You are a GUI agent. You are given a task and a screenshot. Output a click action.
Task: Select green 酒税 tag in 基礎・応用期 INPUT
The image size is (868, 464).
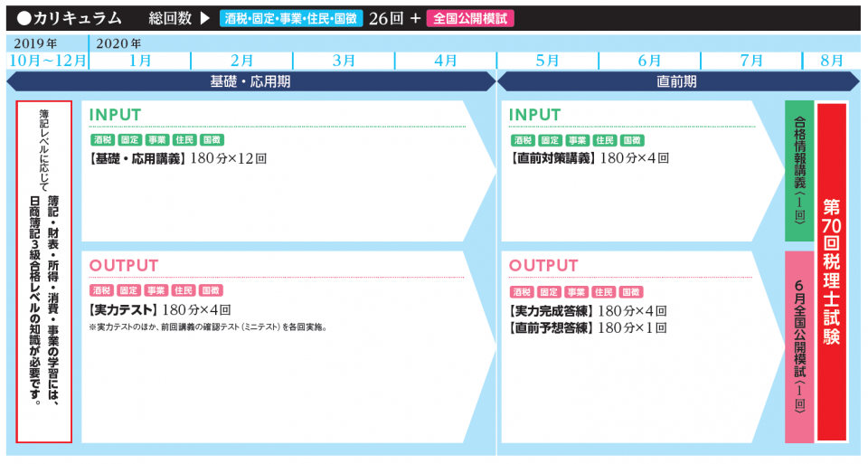(102, 140)
